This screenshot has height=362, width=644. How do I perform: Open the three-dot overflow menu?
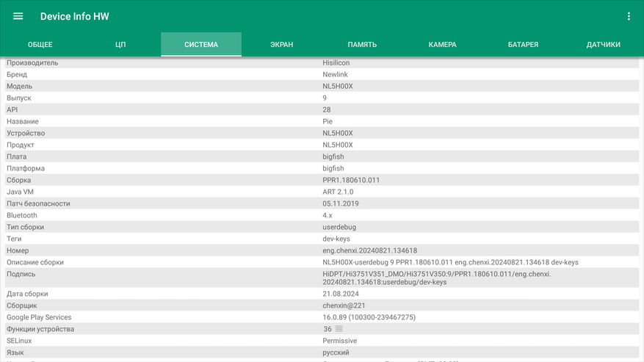(x=629, y=16)
